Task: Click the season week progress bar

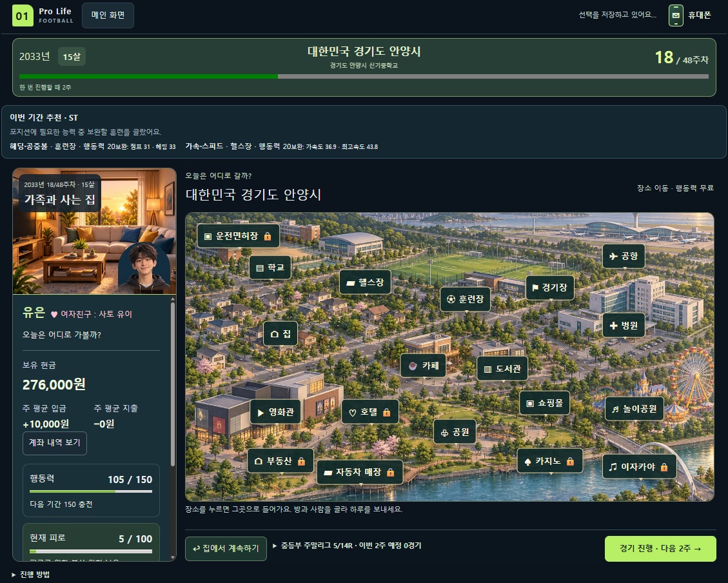Action: 364,76
